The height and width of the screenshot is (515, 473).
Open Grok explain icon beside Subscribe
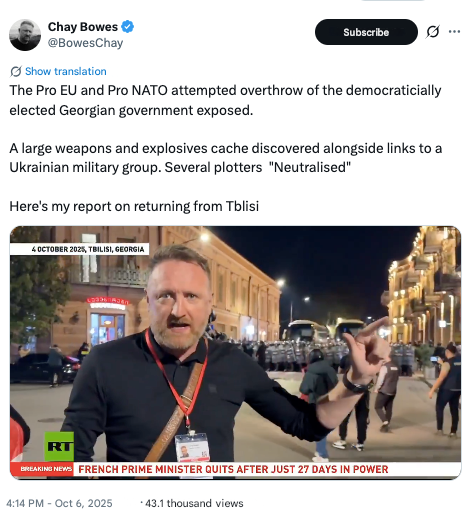(x=433, y=32)
